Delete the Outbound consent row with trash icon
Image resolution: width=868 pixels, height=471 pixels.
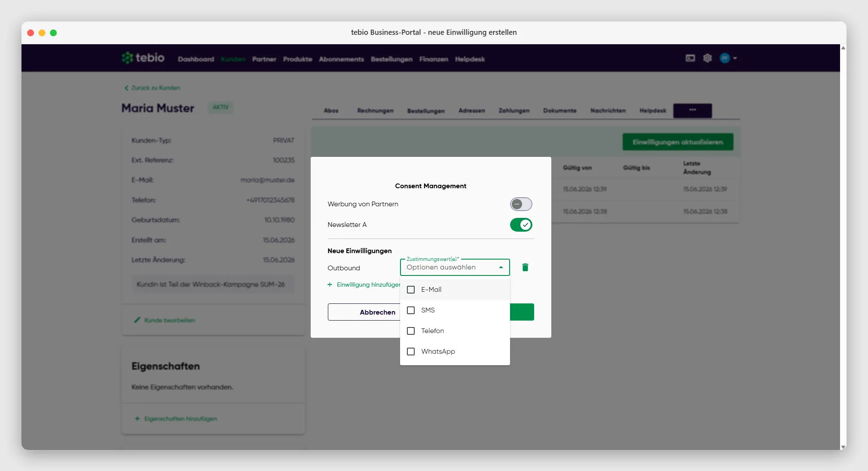[x=525, y=267]
